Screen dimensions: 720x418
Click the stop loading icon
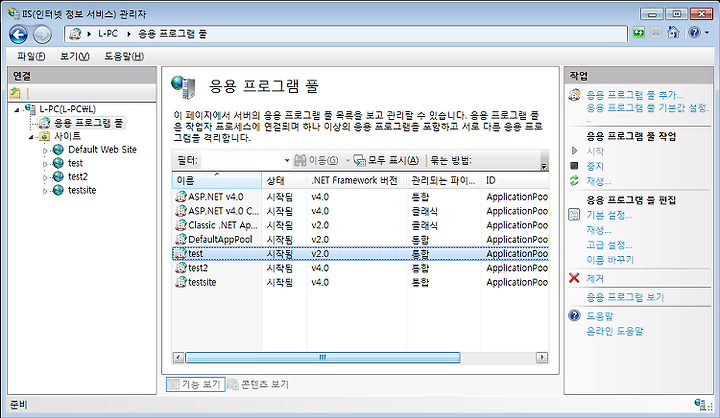coord(656,33)
